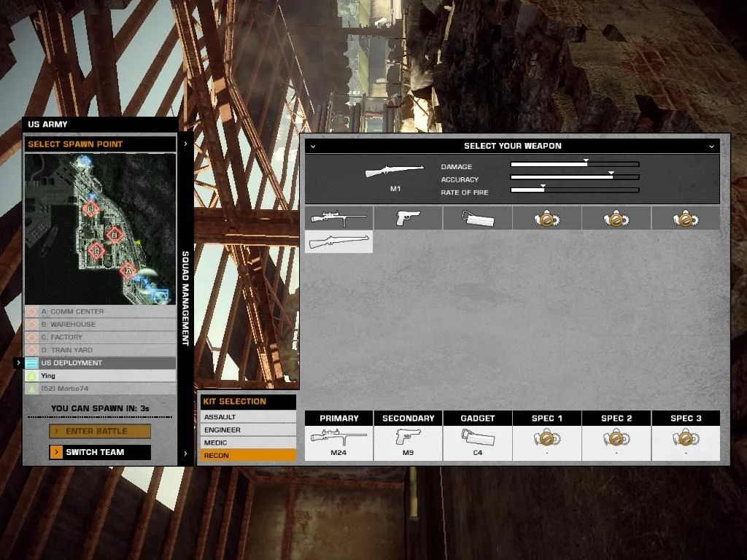The image size is (747, 560).
Task: Open the Squad Management side panel
Action: tap(185, 298)
